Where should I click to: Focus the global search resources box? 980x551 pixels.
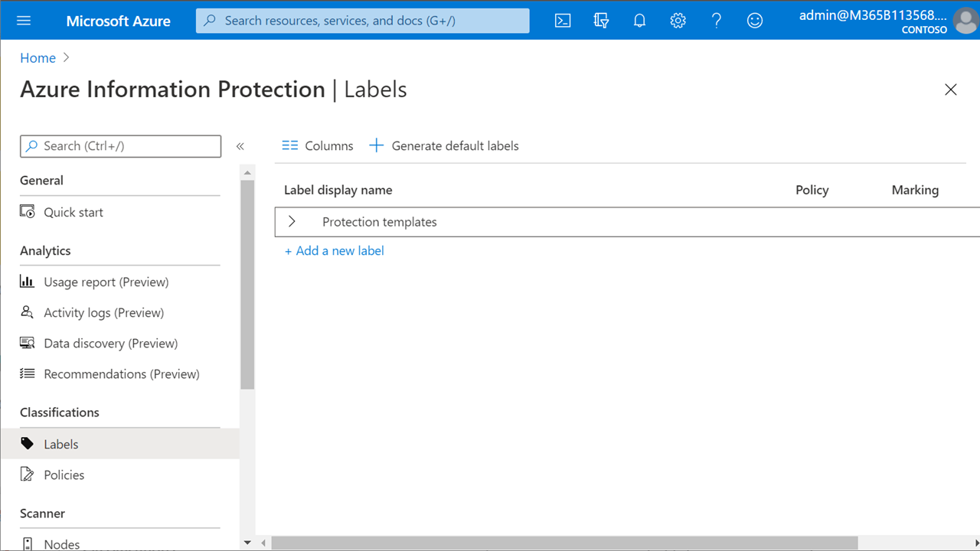362,21
